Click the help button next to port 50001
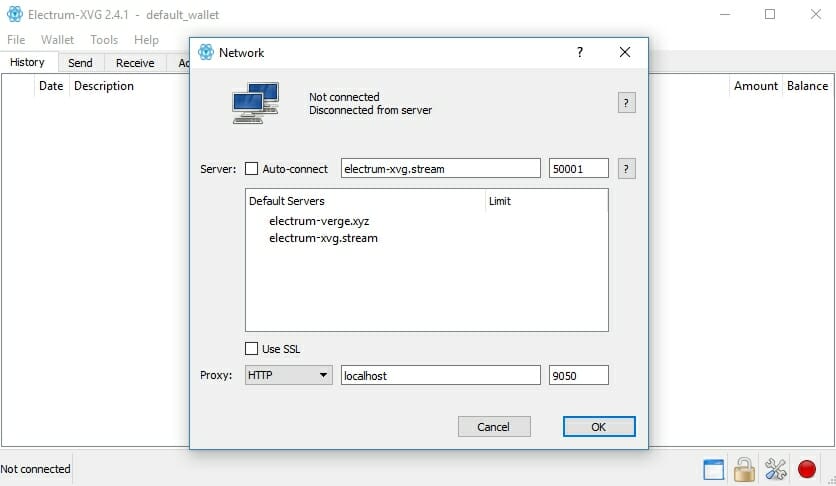The width and height of the screenshot is (836, 486). click(626, 169)
